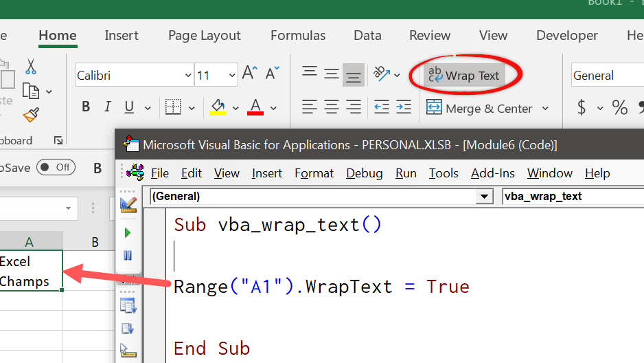The height and width of the screenshot is (363, 644).
Task: Toggle Underline formatting
Action: pyautogui.click(x=129, y=107)
